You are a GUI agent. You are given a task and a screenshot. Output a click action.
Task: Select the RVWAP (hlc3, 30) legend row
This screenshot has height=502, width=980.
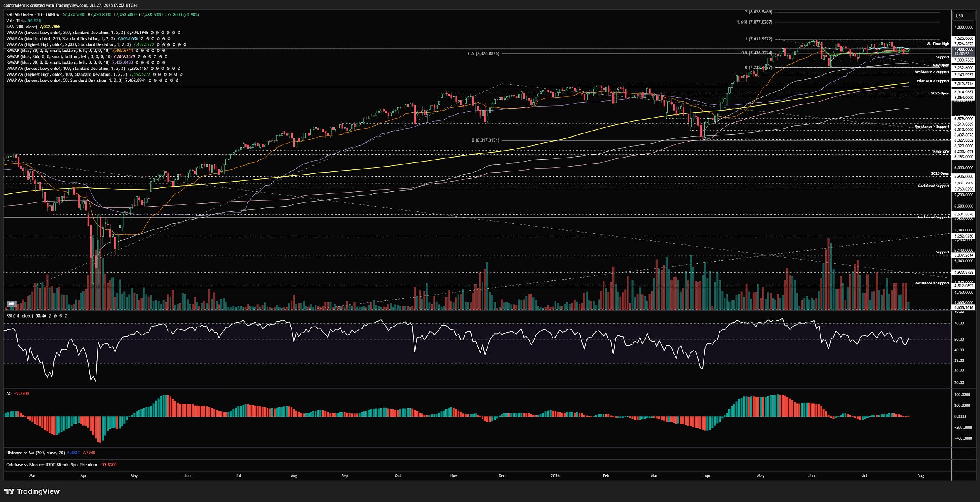(85, 51)
